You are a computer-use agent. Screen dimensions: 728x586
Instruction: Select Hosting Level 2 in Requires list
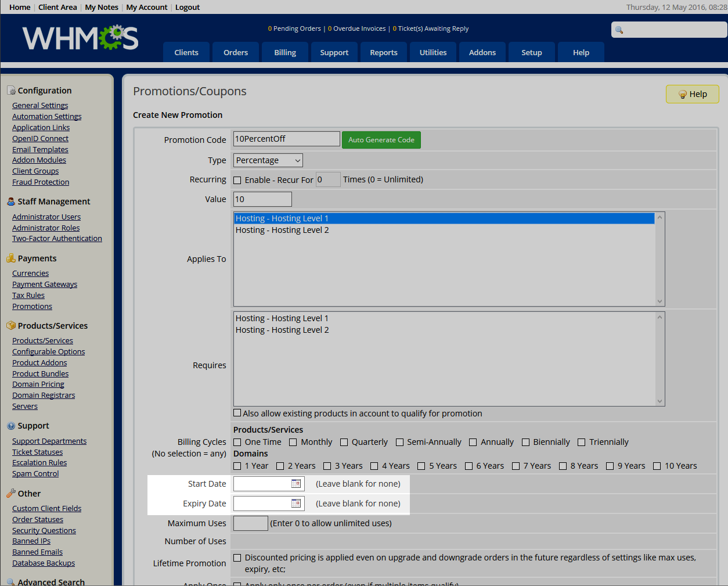(282, 330)
